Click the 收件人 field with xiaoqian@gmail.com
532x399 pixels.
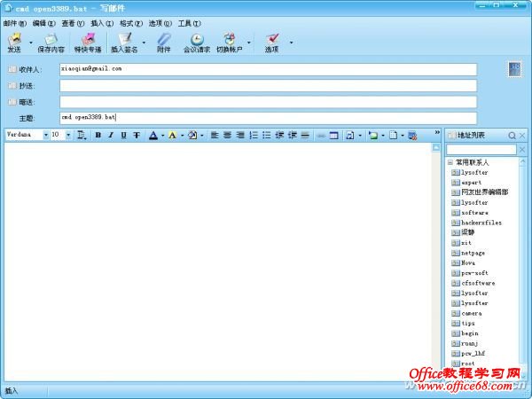[x=268, y=69]
